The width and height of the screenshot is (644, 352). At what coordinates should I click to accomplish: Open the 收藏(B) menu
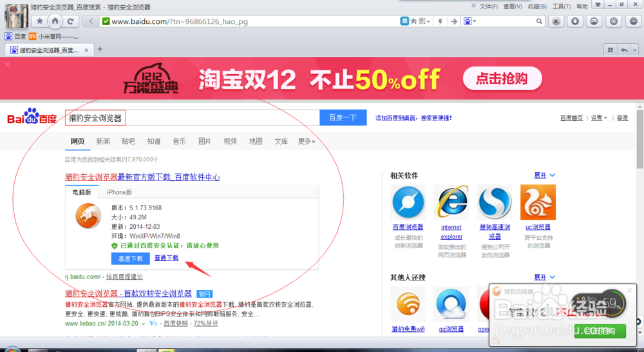click(537, 6)
